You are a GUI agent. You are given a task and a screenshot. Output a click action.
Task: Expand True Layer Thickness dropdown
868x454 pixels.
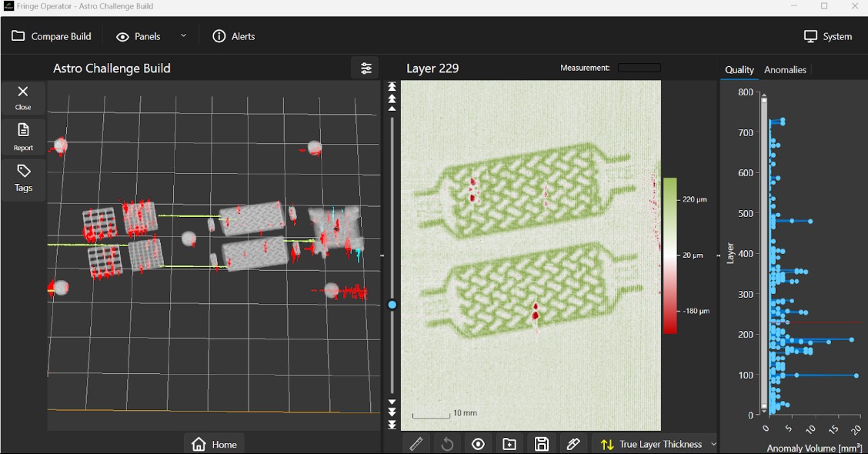(713, 444)
